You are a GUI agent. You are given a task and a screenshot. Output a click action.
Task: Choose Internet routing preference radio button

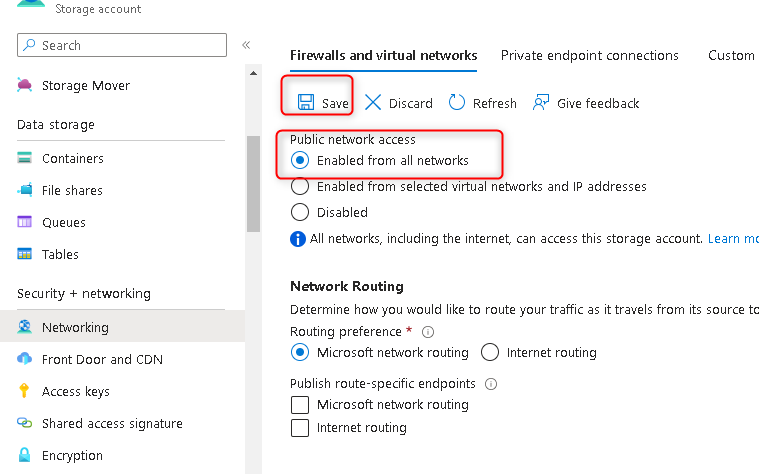pos(490,352)
